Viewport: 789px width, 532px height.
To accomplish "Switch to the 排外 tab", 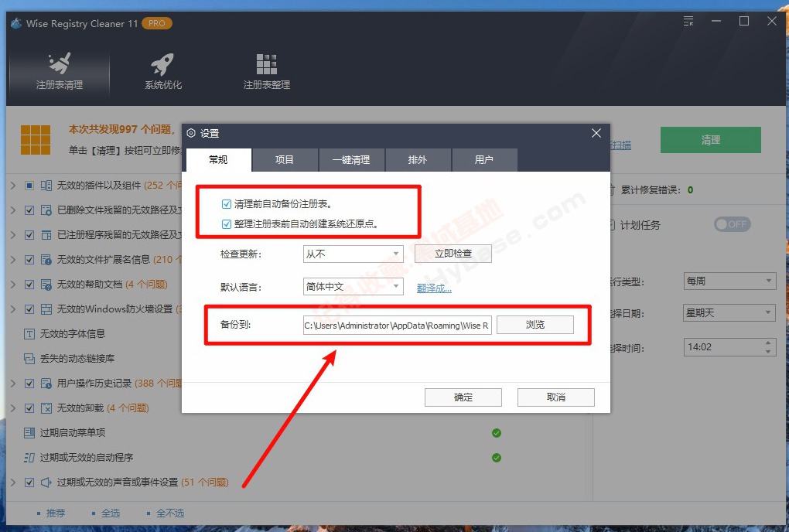I will (418, 160).
